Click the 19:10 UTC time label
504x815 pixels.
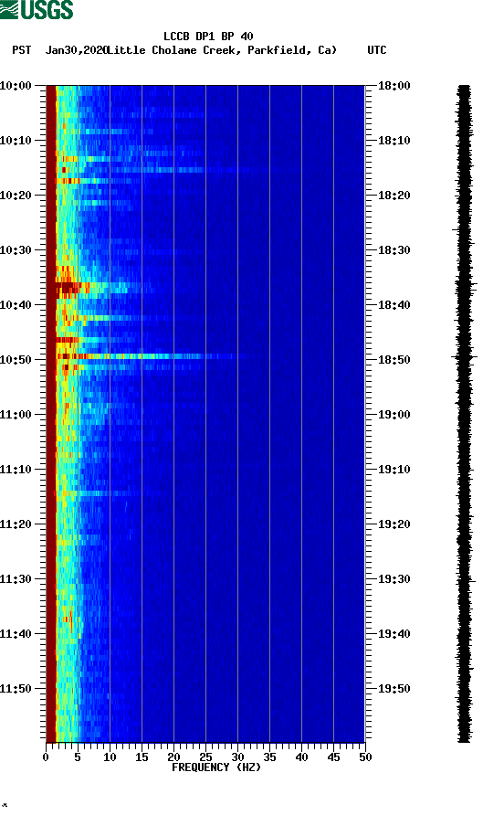point(394,470)
